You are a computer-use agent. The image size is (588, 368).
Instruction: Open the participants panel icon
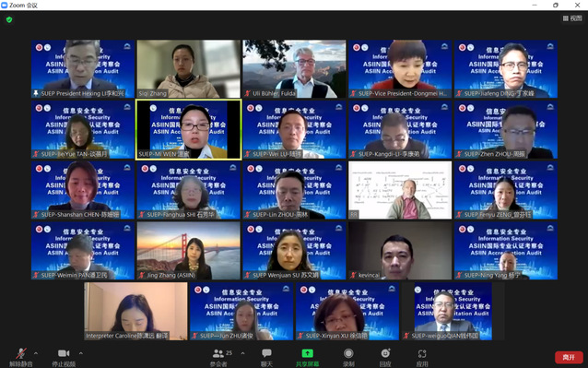218,353
